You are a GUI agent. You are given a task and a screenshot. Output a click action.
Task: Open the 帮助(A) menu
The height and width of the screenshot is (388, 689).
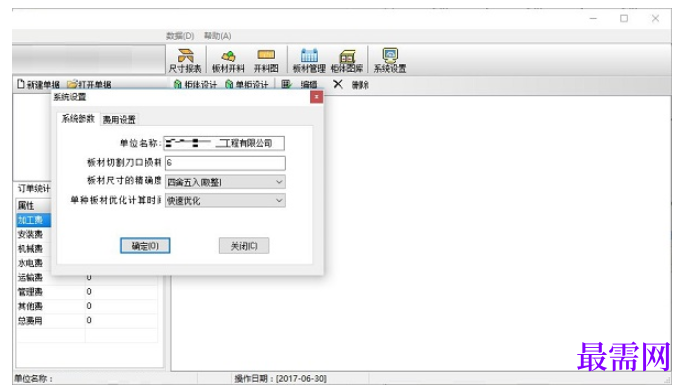click(218, 36)
